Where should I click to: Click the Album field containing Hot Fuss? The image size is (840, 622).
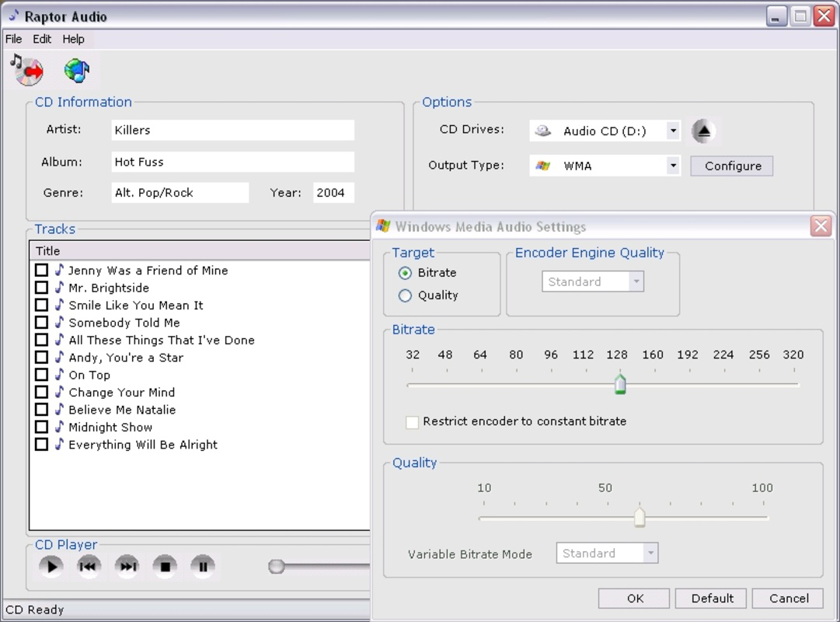pyautogui.click(x=232, y=162)
